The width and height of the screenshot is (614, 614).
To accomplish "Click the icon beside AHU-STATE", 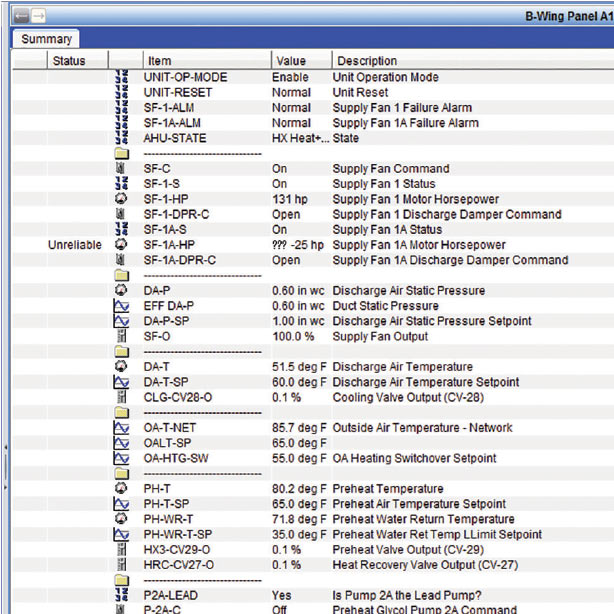I will 121,138.
